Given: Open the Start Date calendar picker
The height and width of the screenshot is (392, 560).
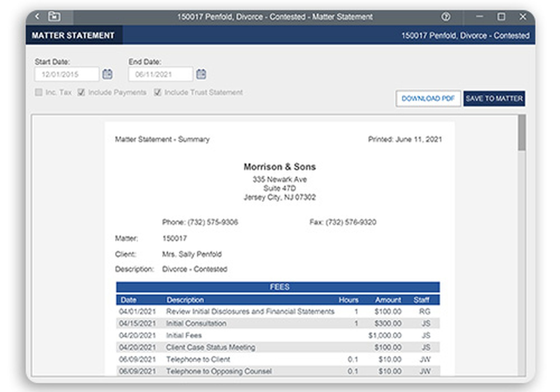Looking at the screenshot, I should click(x=107, y=74).
